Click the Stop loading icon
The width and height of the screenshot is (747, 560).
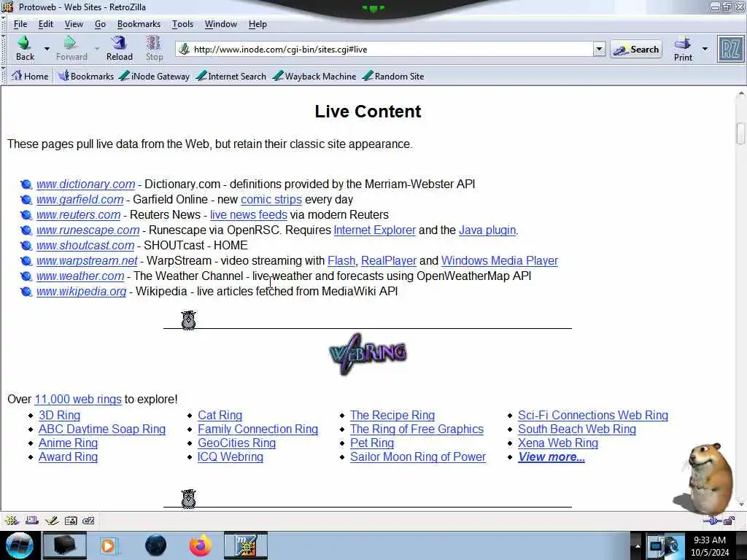[153, 43]
